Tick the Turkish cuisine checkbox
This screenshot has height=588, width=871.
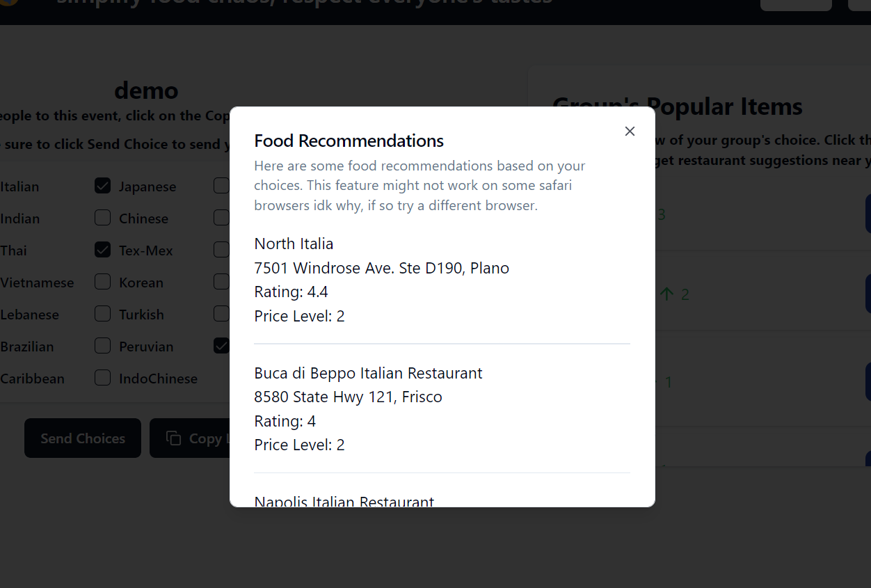[x=102, y=314]
